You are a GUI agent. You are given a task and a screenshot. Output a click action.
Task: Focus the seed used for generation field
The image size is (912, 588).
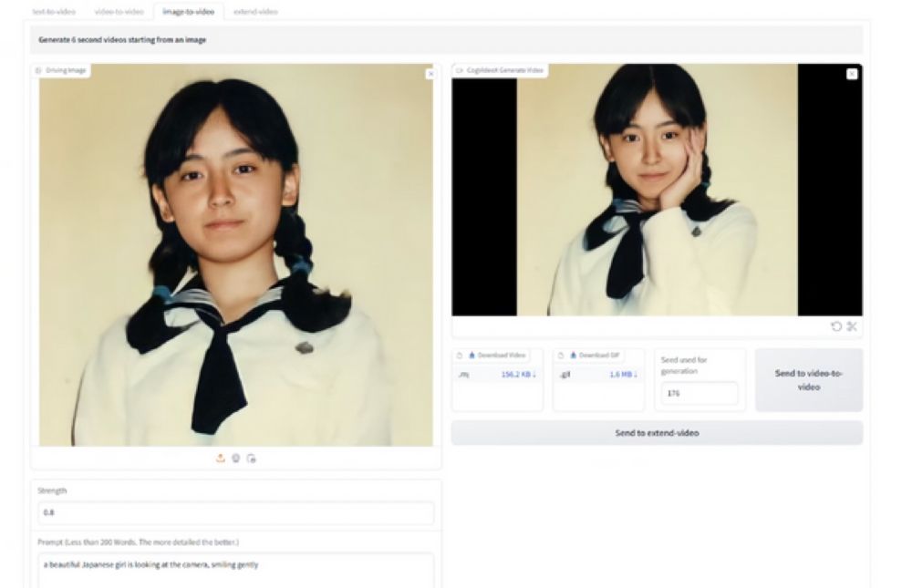coord(700,393)
